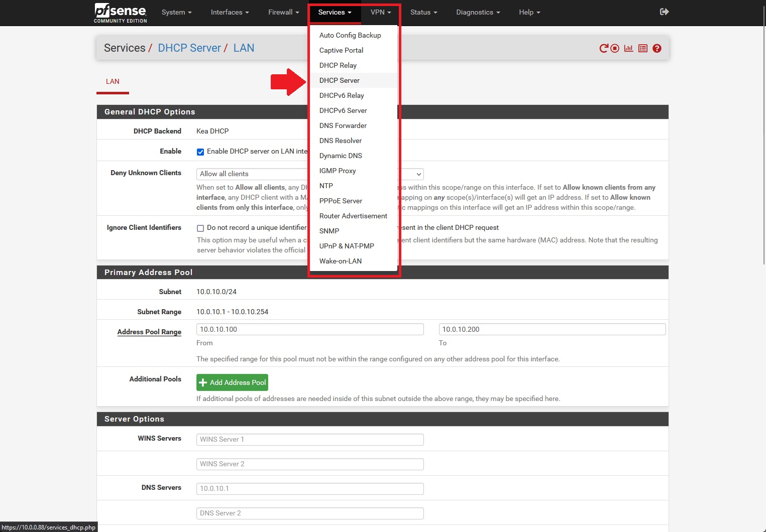766x532 pixels.
Task: Select DHCPv6 Relay menu entry
Action: [x=354, y=95]
